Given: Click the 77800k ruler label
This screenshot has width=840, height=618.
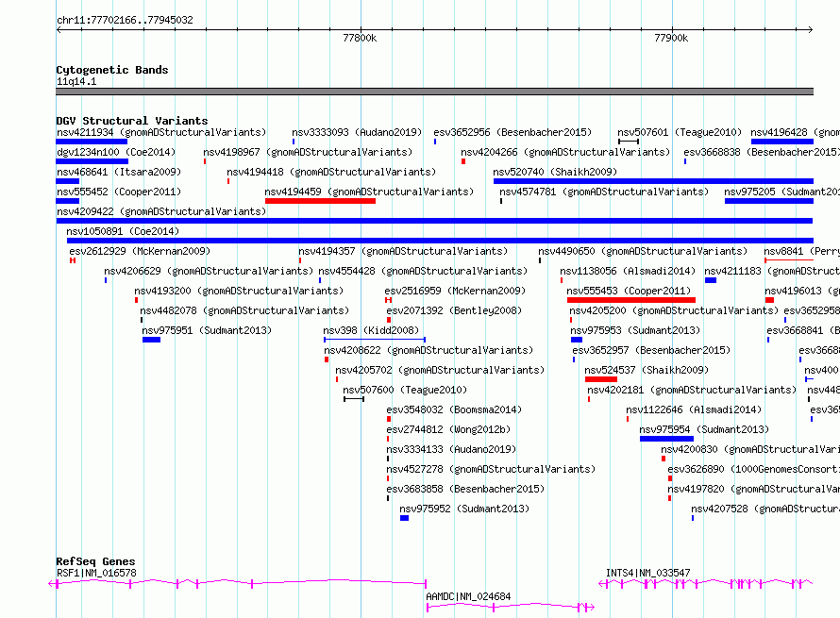Looking at the screenshot, I should point(360,38).
